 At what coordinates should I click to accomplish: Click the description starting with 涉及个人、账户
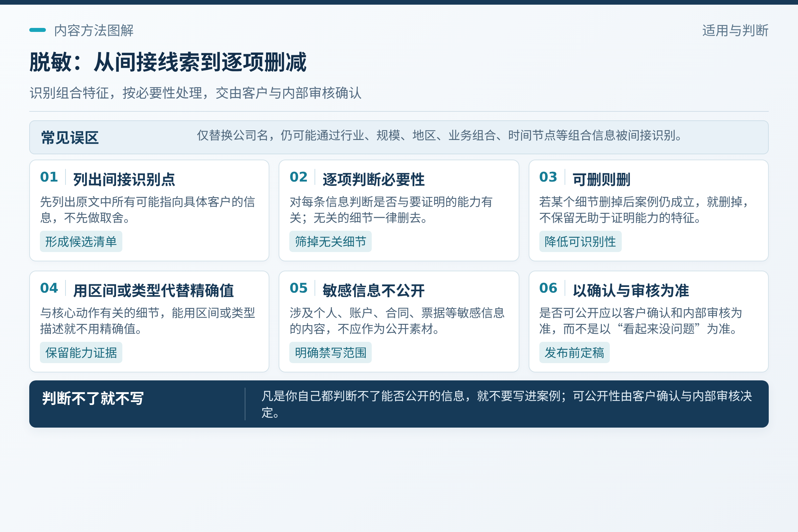click(397, 321)
